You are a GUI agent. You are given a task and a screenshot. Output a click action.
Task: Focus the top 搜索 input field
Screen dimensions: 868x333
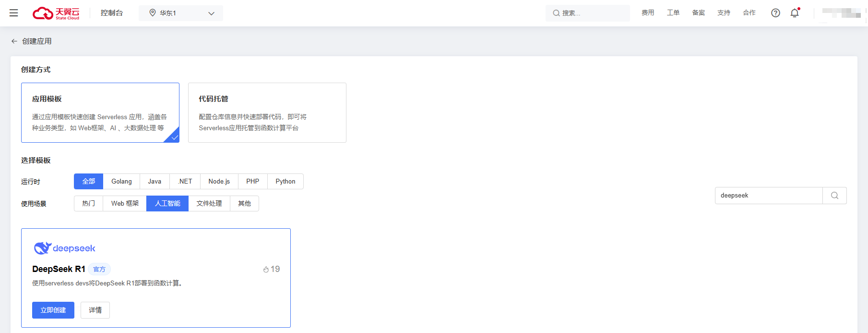point(588,13)
